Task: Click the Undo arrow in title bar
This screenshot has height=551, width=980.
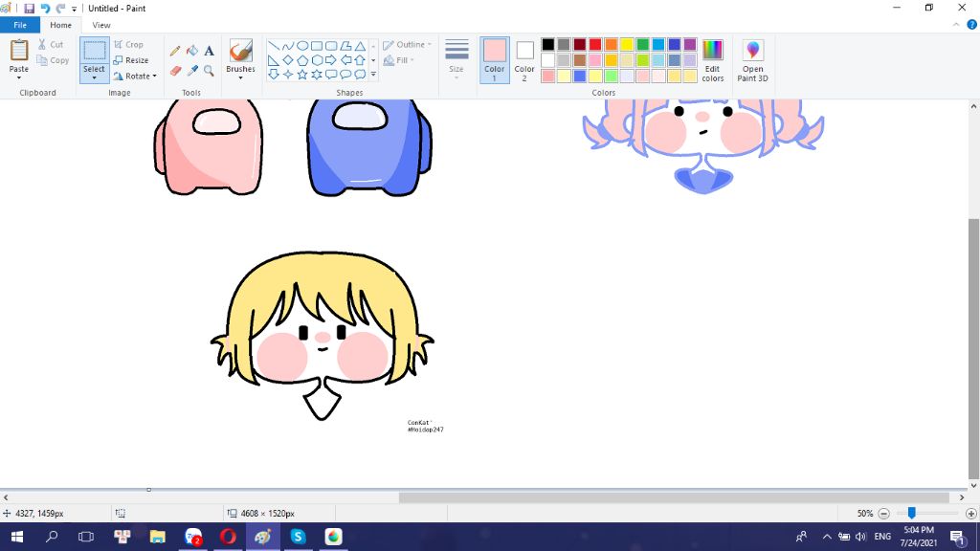Action: point(45,8)
